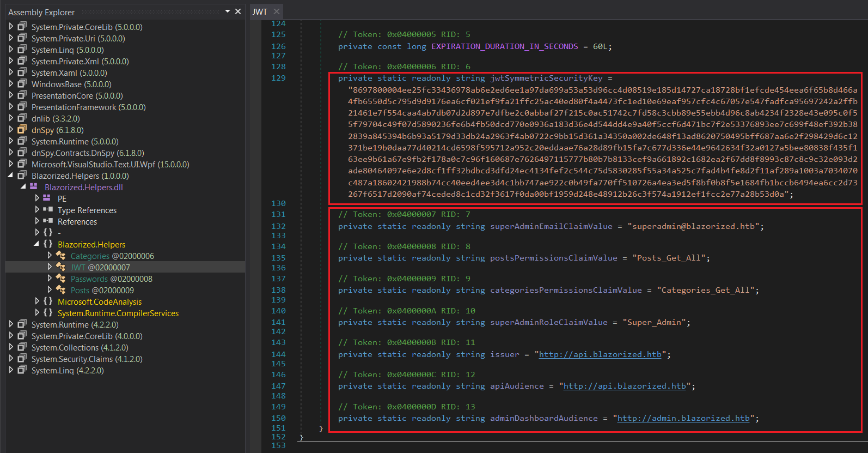Click the dnSpy assembly icon
Viewport: 868px width, 453px height.
[22, 130]
